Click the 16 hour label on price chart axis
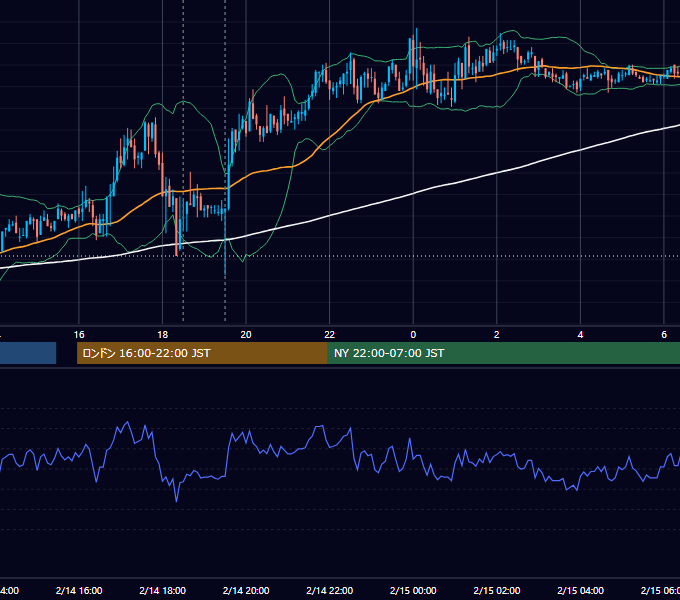 (79, 335)
